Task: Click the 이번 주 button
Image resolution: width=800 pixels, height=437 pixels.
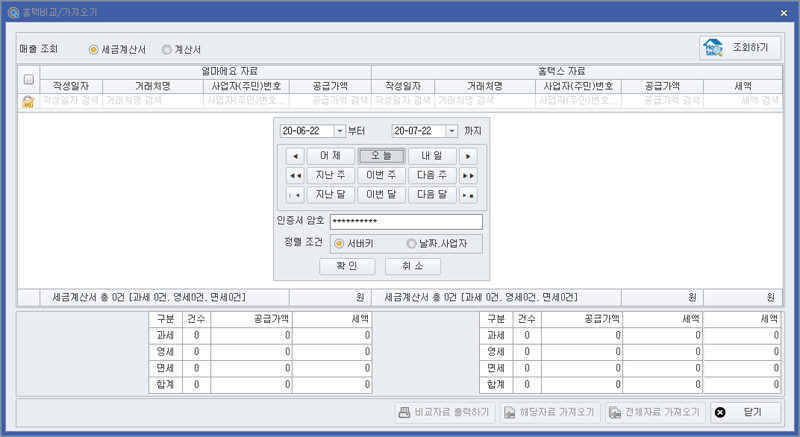Action: coord(382,175)
